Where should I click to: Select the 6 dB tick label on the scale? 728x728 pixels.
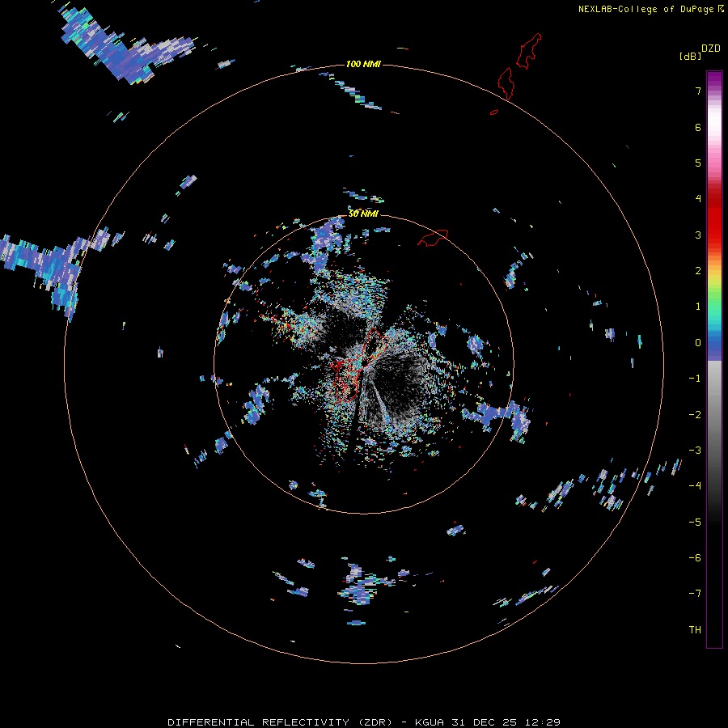pyautogui.click(x=698, y=127)
